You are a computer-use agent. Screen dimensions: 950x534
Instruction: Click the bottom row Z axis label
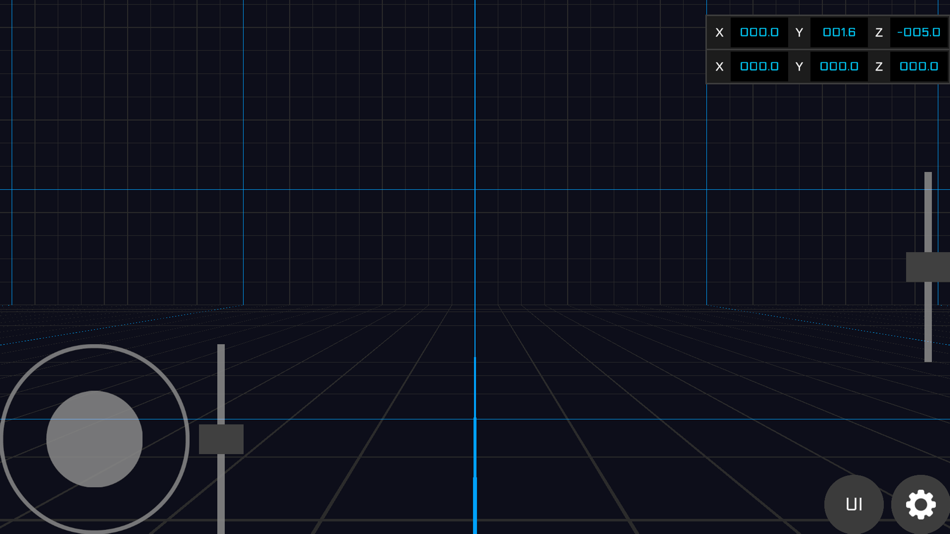tap(879, 67)
